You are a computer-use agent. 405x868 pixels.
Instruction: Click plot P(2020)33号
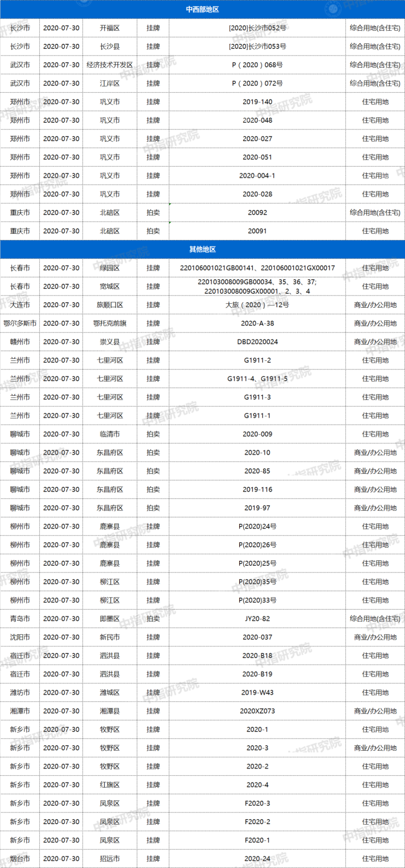[257, 600]
